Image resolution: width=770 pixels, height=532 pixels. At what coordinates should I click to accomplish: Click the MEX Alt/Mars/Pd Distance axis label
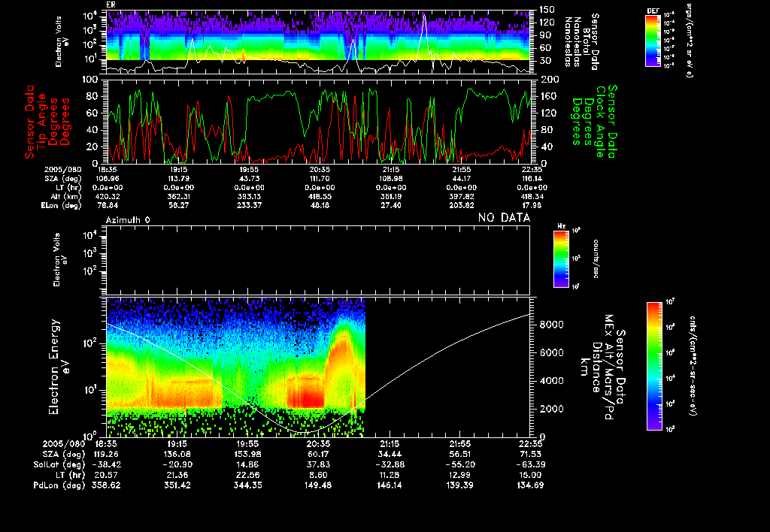tap(611, 365)
